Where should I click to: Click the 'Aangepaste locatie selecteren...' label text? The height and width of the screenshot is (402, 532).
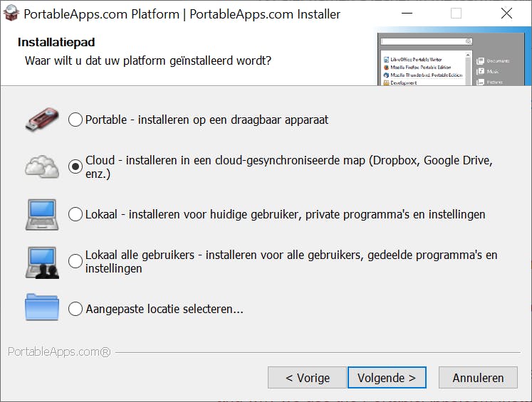165,309
